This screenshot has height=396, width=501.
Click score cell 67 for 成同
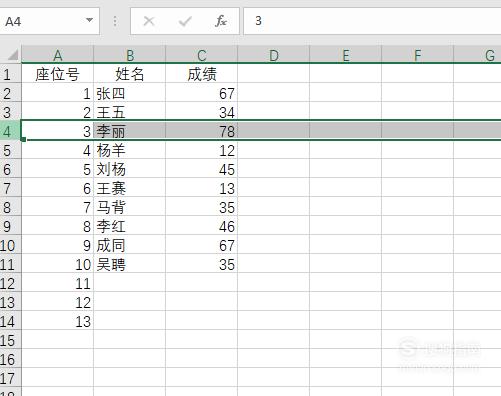[x=202, y=245]
